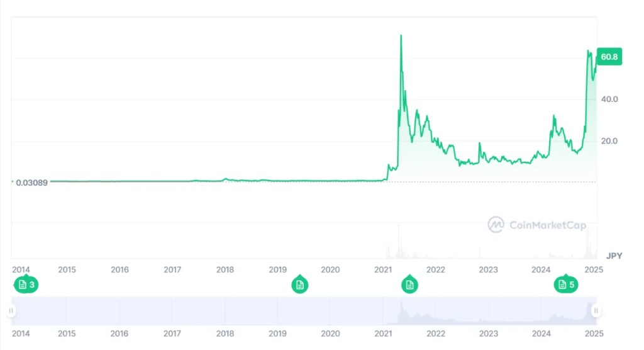Click the 40.0 price axis label
The height and width of the screenshot is (350, 644).
[x=610, y=99]
